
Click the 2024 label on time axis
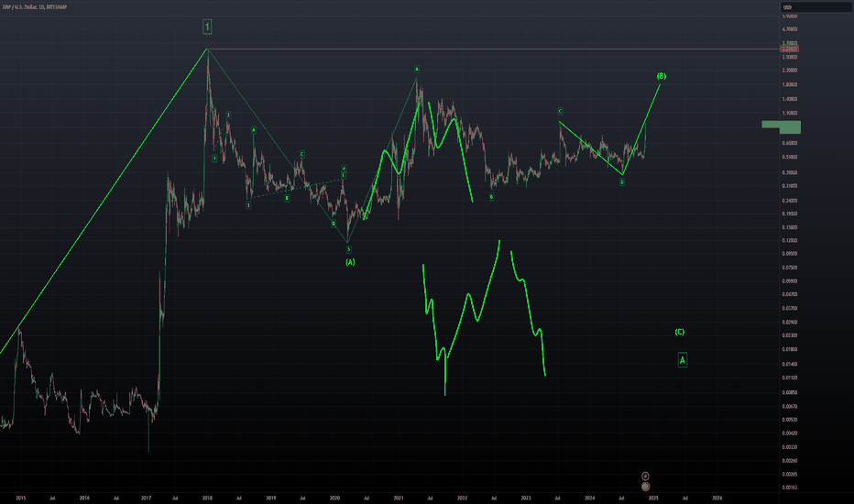[589, 498]
